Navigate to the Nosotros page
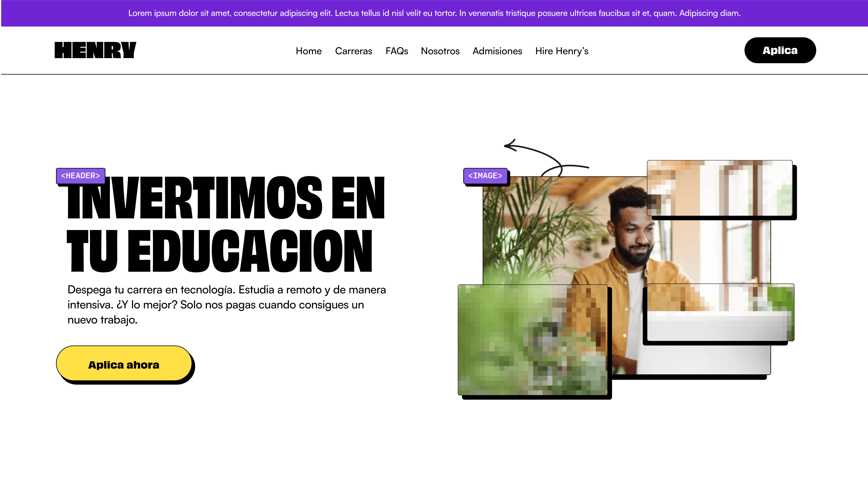Viewport: 868px width, 495px height. (440, 51)
